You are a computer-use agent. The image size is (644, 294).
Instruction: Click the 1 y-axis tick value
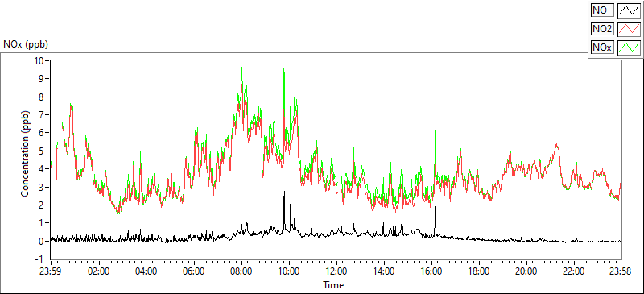tap(42, 223)
